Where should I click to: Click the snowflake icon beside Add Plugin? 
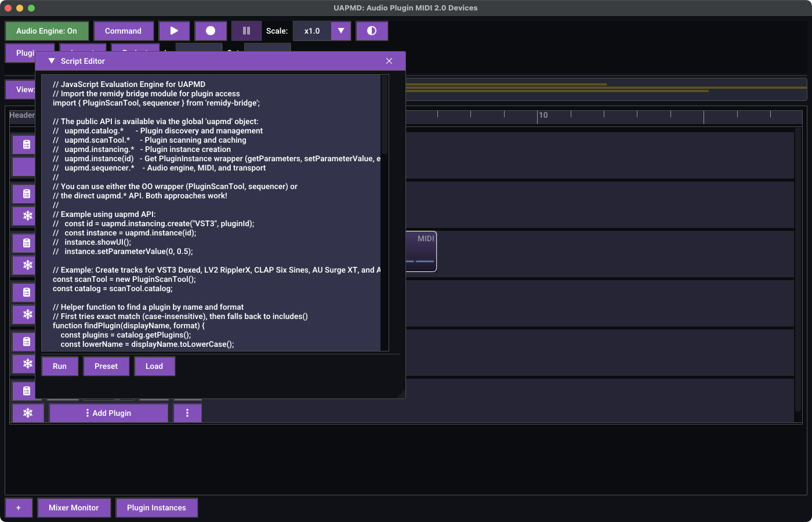[x=28, y=413]
